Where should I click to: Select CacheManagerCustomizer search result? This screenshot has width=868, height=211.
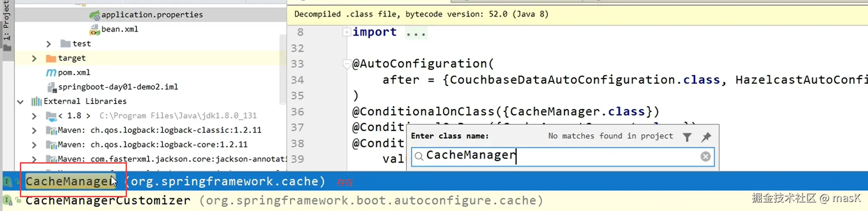point(108,201)
